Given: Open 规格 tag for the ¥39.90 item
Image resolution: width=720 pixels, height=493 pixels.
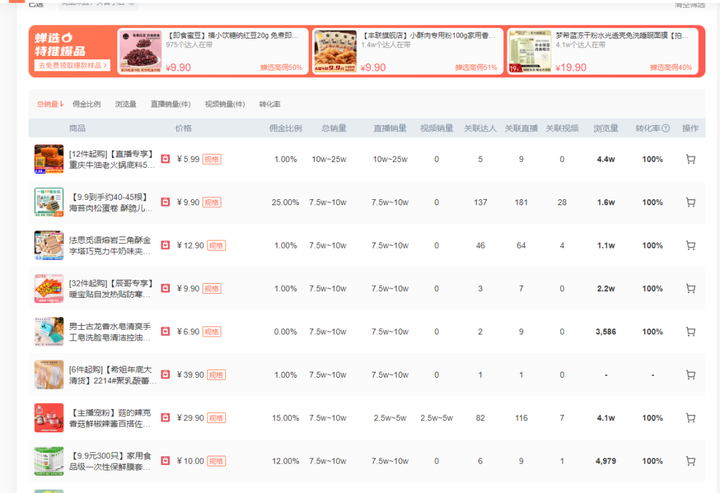Looking at the screenshot, I should click(216, 375).
